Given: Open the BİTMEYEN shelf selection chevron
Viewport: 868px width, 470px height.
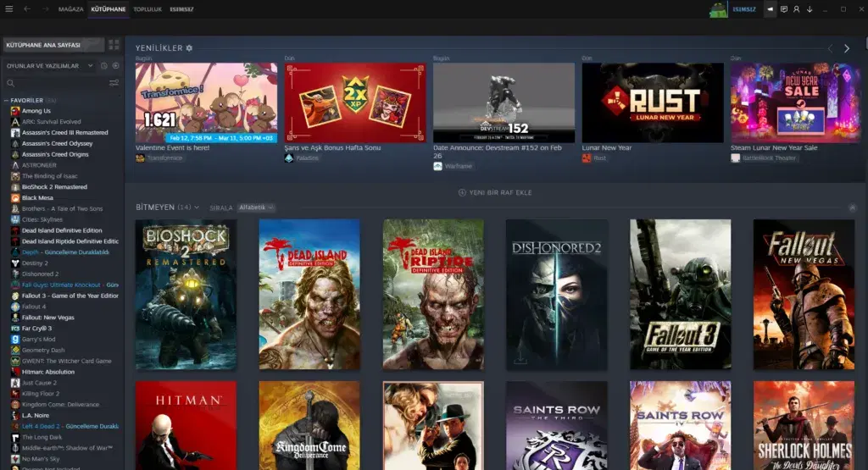Looking at the screenshot, I should pos(197,207).
